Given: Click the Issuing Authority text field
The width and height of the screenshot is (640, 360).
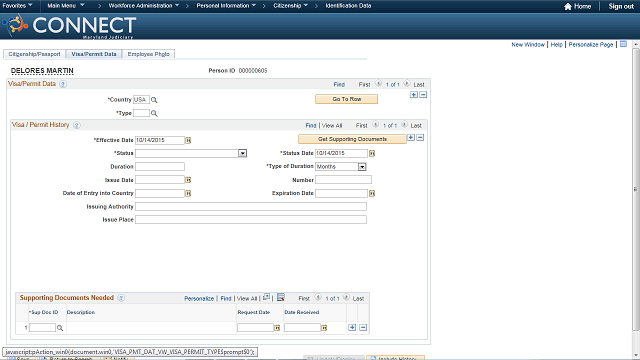Looking at the screenshot, I should click(251, 207).
